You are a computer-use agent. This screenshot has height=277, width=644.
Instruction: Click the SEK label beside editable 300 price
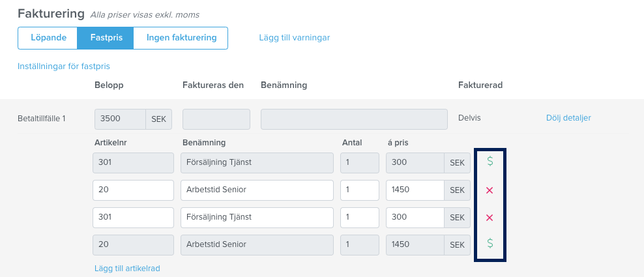click(x=457, y=218)
